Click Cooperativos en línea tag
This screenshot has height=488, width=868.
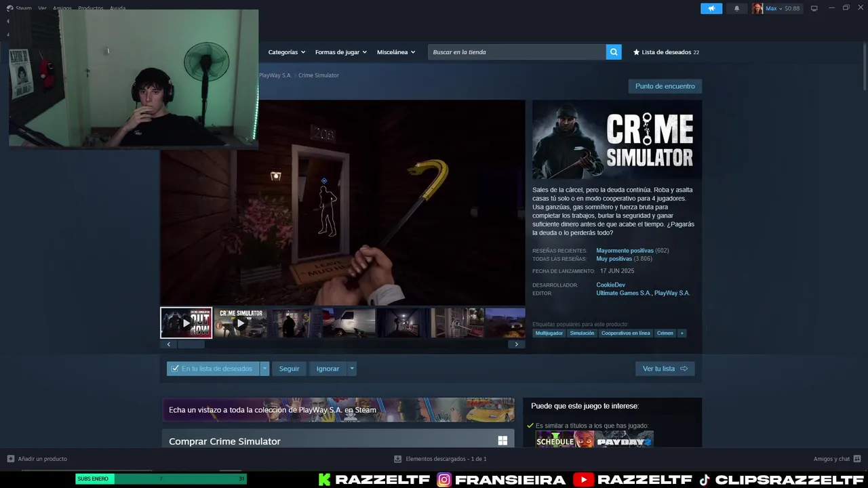click(625, 333)
